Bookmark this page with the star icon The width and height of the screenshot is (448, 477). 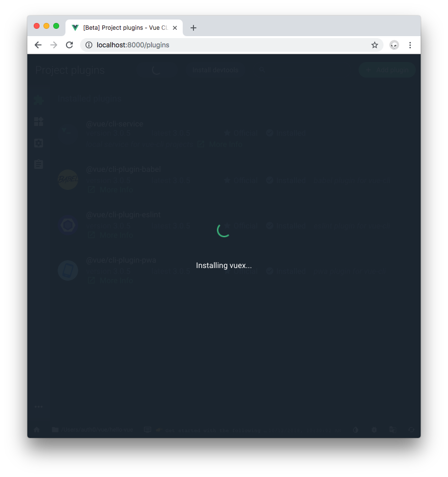coord(375,45)
